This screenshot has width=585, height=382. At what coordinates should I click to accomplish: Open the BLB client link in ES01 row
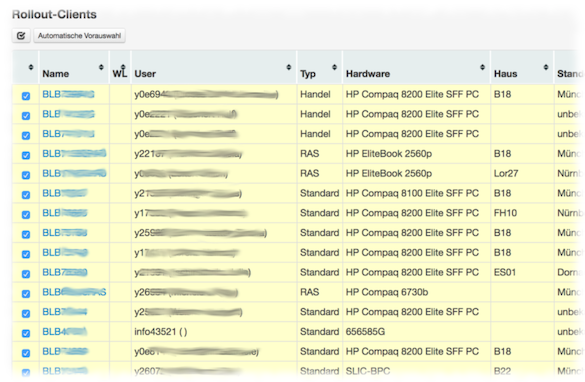pyautogui.click(x=65, y=272)
